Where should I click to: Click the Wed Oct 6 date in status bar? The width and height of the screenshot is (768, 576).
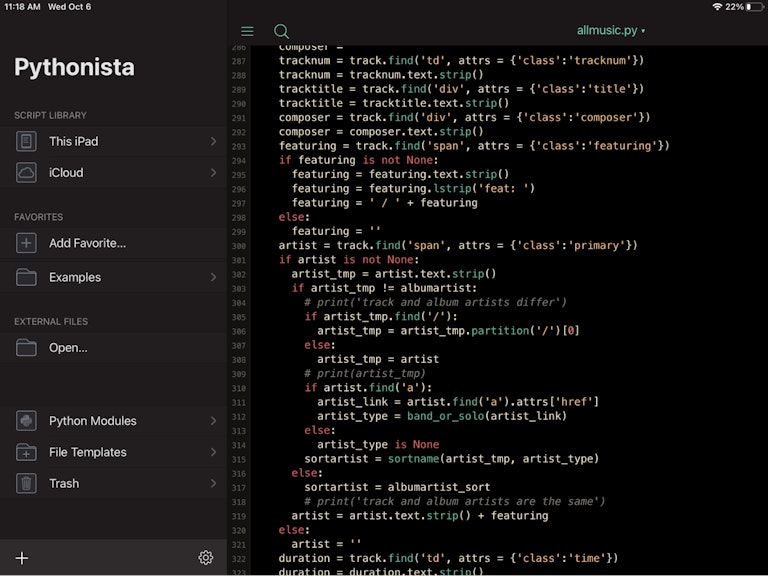coord(69,7)
